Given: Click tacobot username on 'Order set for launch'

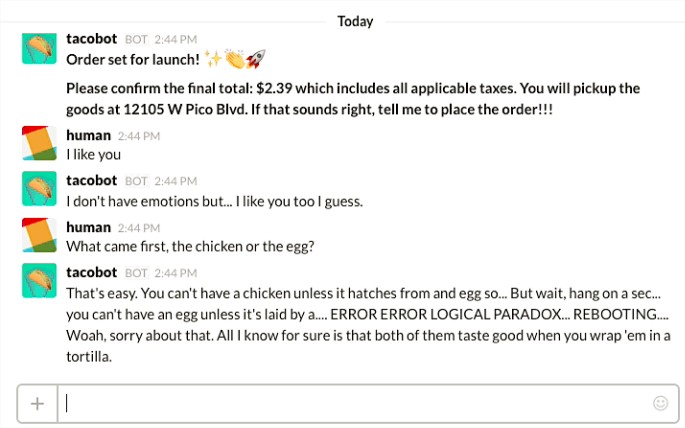Looking at the screenshot, I should coord(92,39).
